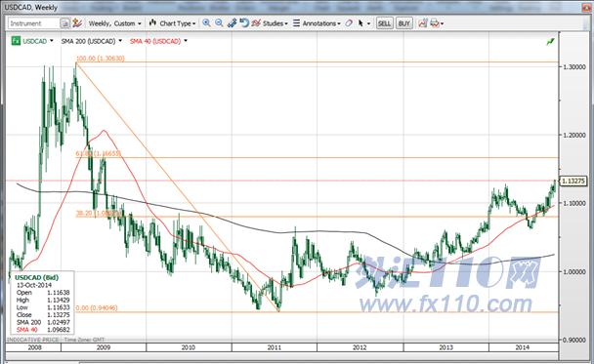Viewport: 594px width, 364px height.
Task: Click the zoom out magnifier icon
Action: coord(219,23)
